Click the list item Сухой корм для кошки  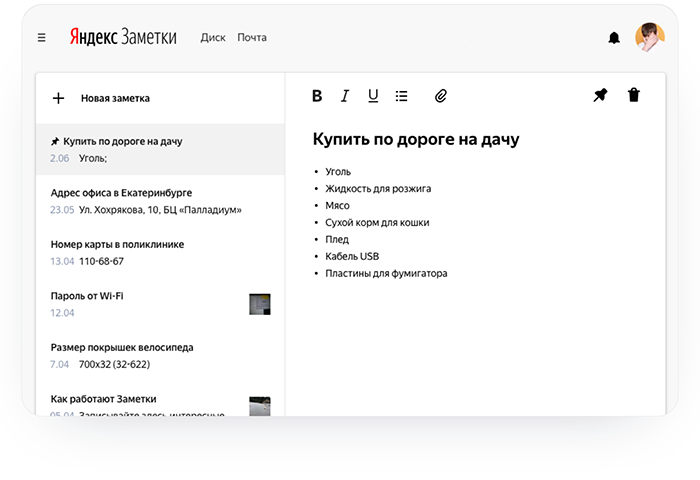point(377,222)
